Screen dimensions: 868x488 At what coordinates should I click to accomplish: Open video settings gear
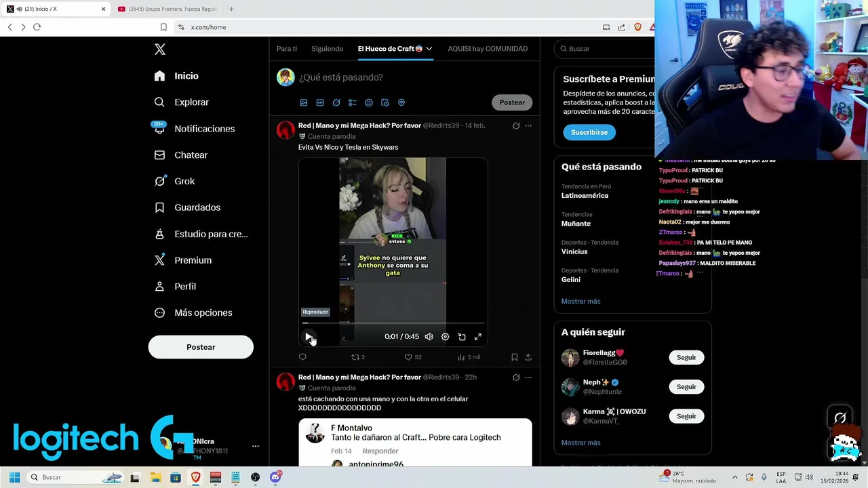tap(446, 337)
